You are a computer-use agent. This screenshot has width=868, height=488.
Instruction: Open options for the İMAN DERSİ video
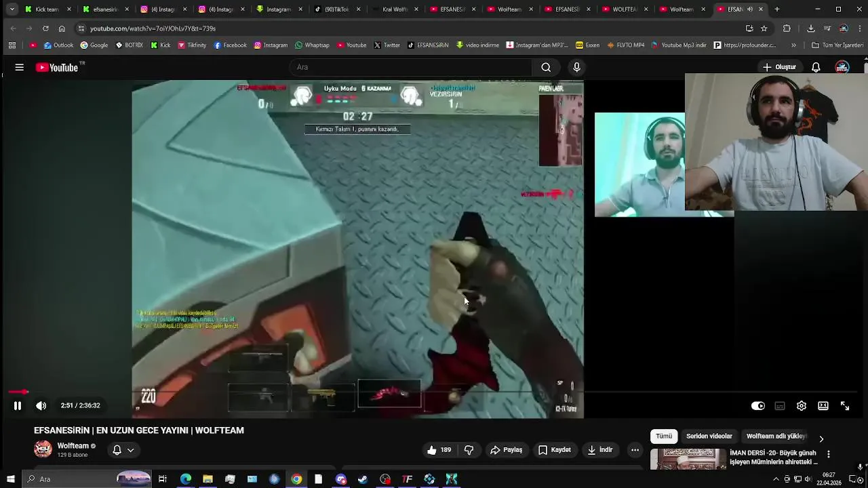point(828,454)
